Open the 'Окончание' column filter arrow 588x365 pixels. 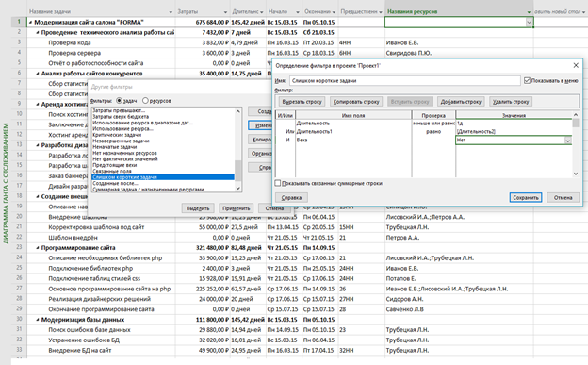334,12
